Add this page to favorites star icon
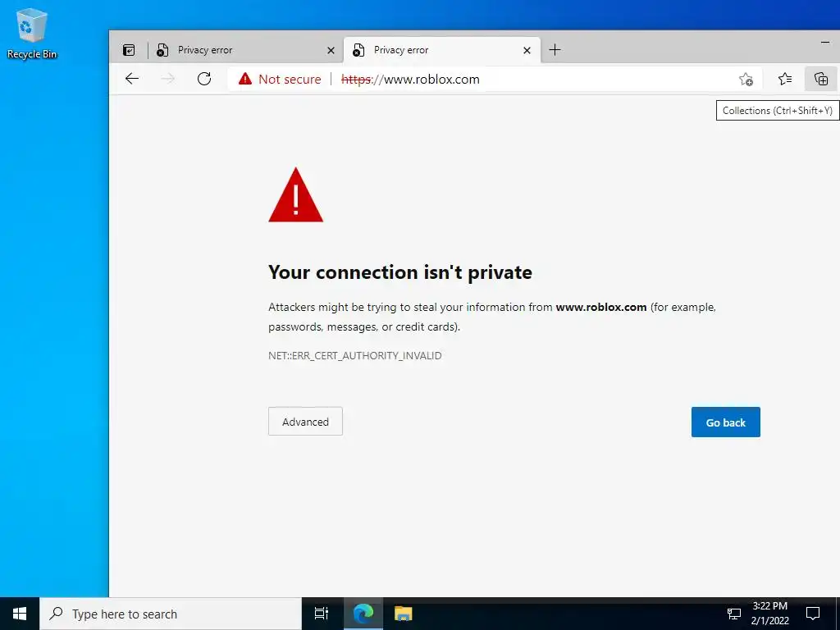Viewport: 840px width, 630px height. (x=746, y=80)
